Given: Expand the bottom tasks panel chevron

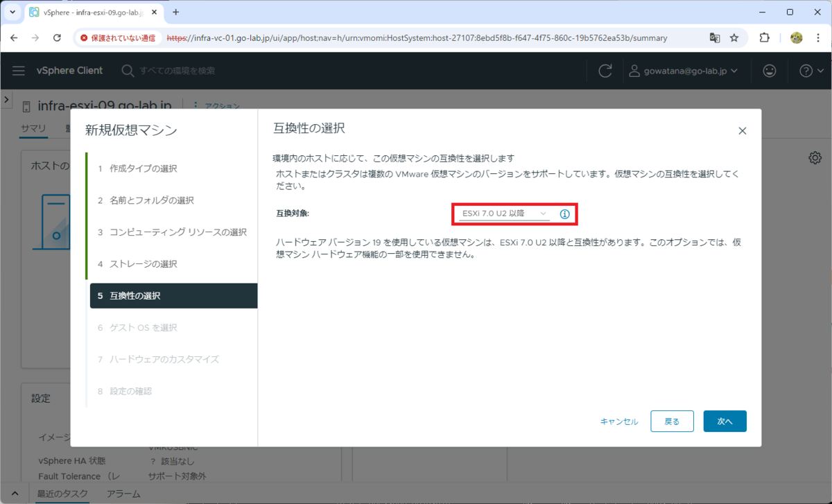Looking at the screenshot, I should [15, 494].
